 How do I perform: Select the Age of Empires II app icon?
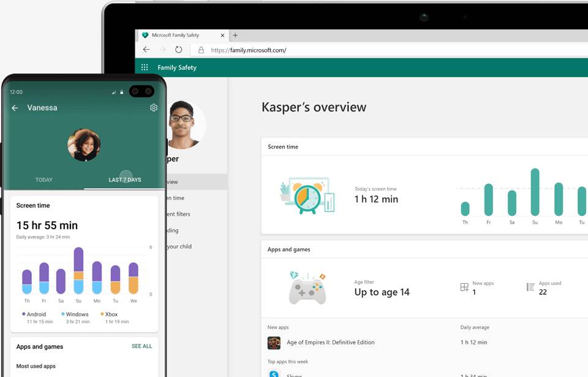point(273,342)
